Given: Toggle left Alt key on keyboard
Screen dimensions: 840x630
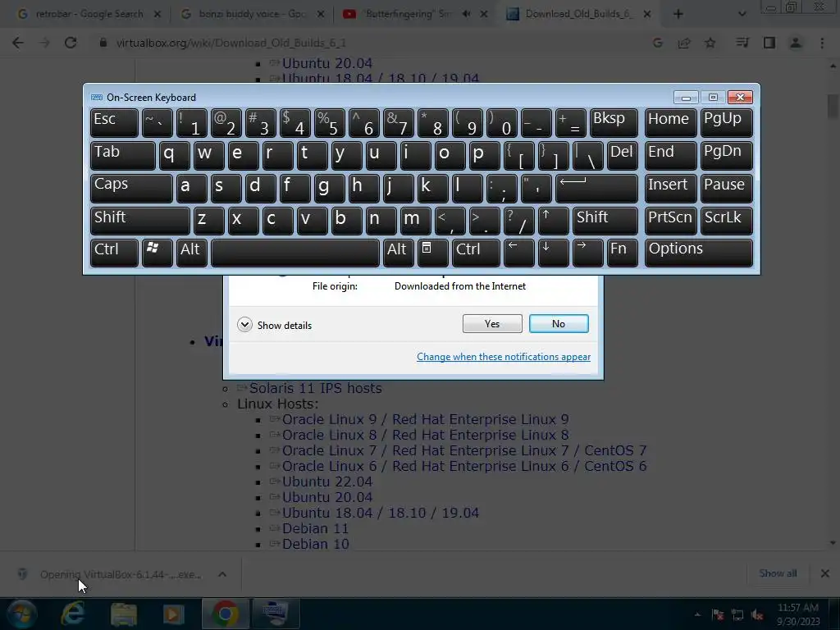Looking at the screenshot, I should pos(192,253).
